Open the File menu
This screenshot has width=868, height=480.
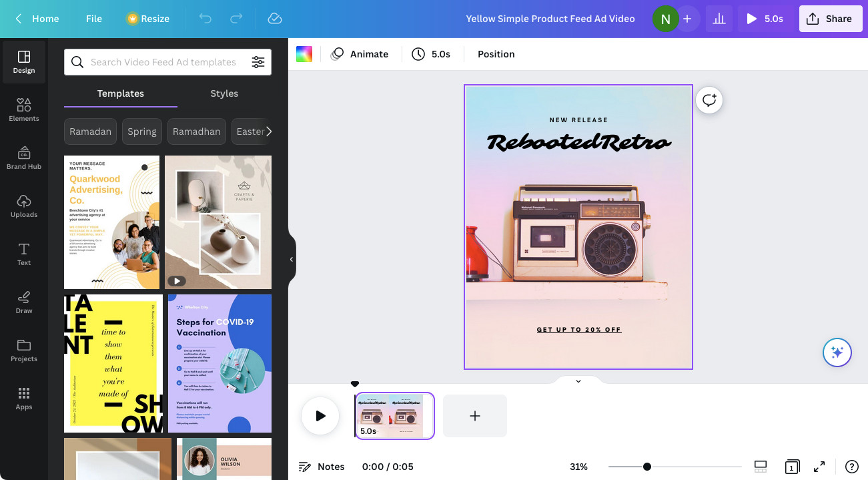pos(94,19)
